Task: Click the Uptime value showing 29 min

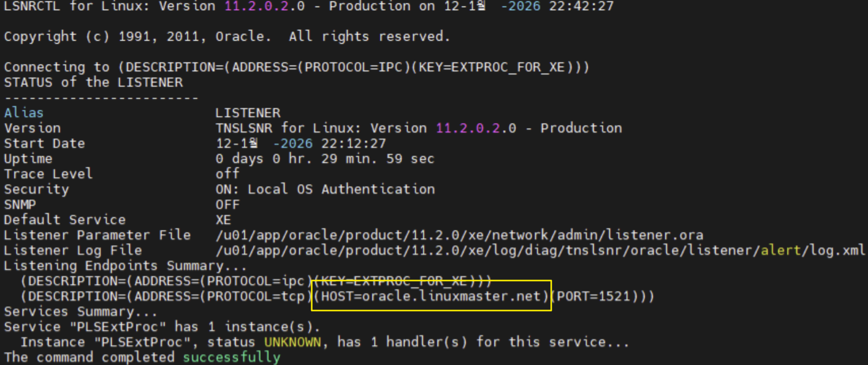Action: coord(325,159)
